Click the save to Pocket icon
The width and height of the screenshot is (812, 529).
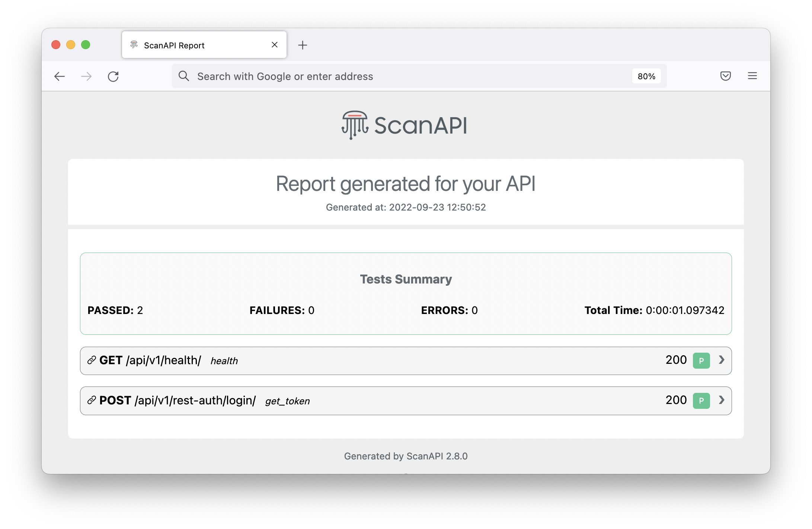[725, 76]
